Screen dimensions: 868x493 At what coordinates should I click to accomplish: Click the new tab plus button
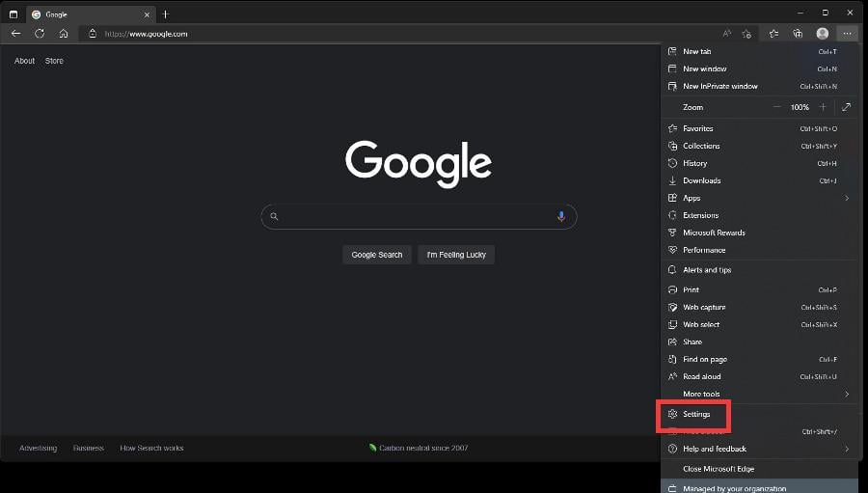pyautogui.click(x=166, y=14)
